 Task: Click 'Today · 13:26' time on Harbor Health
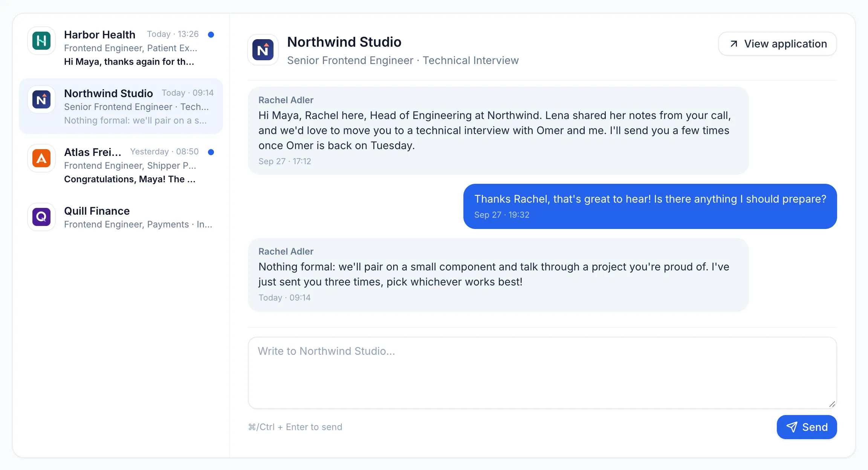coord(173,34)
